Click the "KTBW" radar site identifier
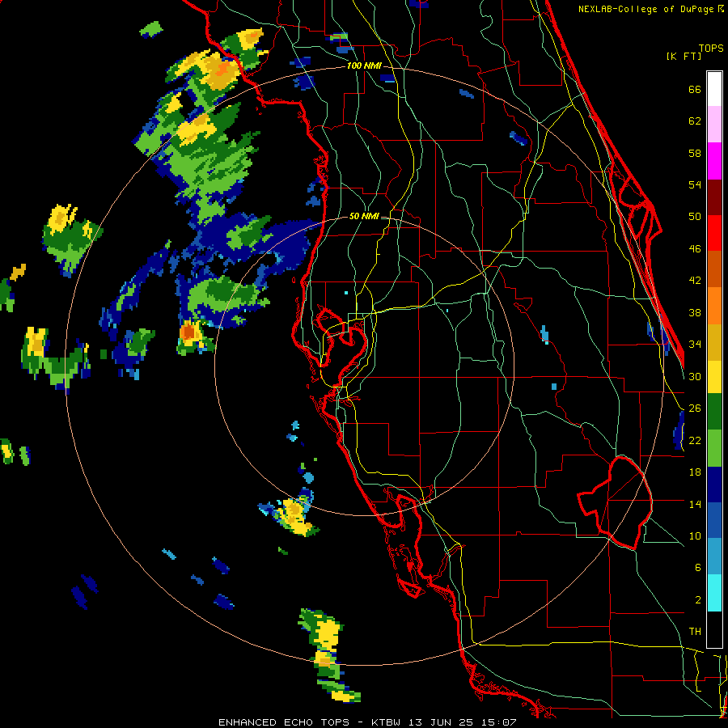The width and height of the screenshot is (728, 728). [385, 722]
